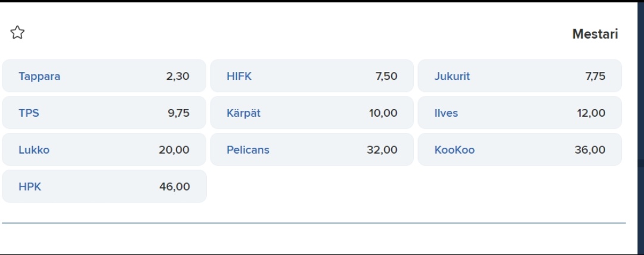This screenshot has height=255, width=644.
Task: Click the Mestari market heading
Action: 595,34
